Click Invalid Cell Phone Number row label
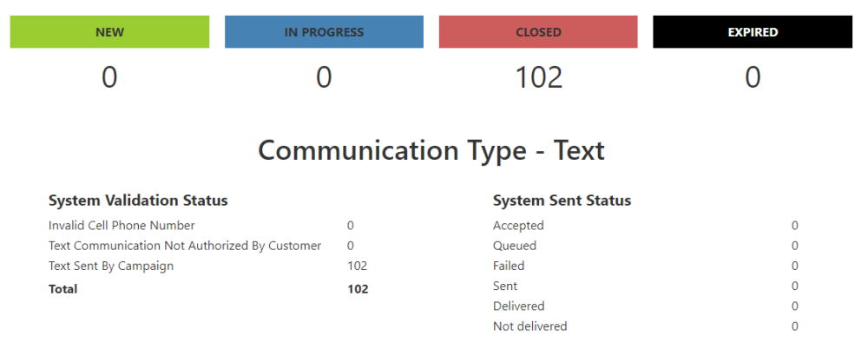 122,226
